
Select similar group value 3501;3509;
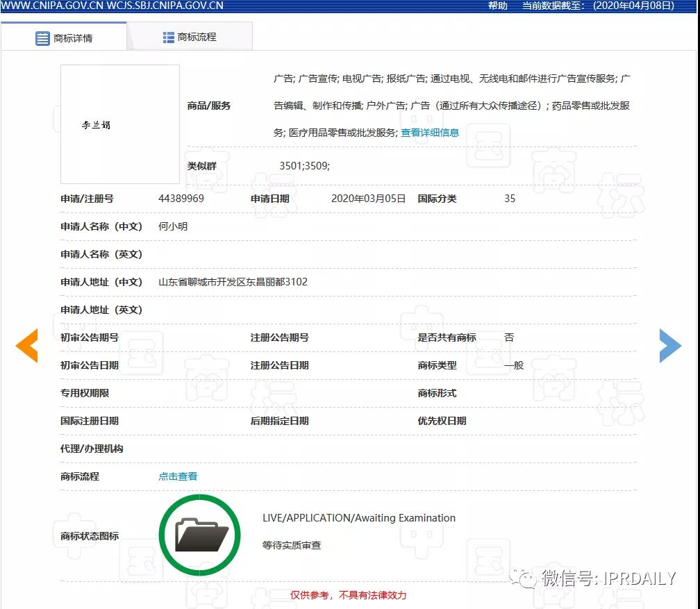(x=304, y=166)
